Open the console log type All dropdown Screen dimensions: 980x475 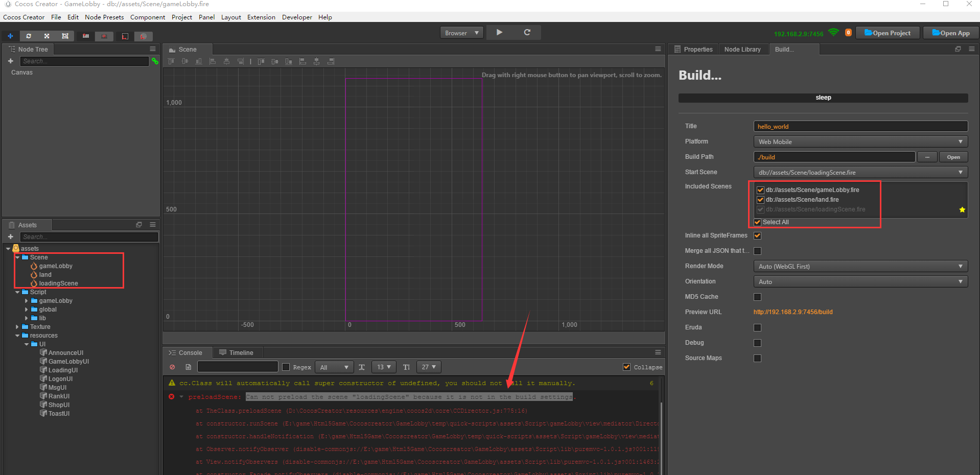(x=334, y=367)
